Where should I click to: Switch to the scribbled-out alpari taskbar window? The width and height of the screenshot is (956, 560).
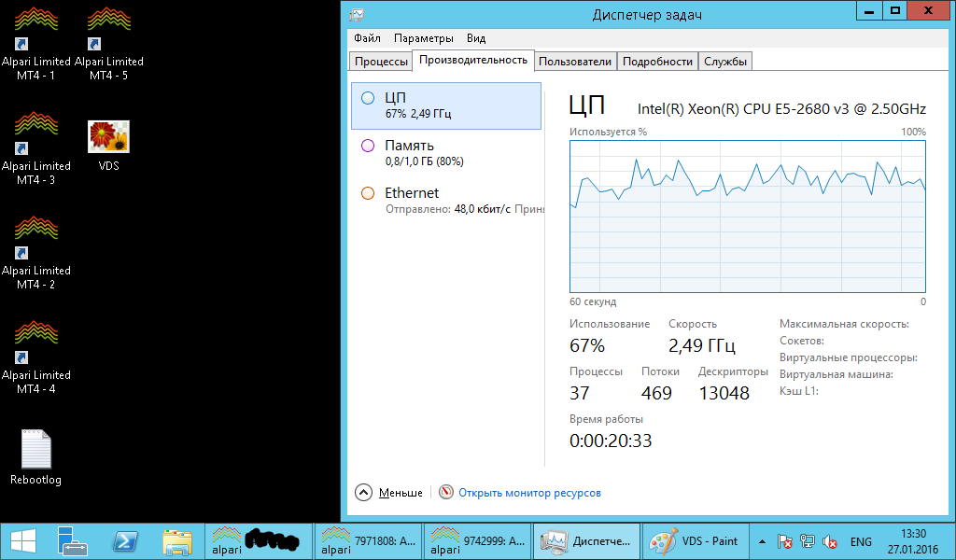(258, 541)
